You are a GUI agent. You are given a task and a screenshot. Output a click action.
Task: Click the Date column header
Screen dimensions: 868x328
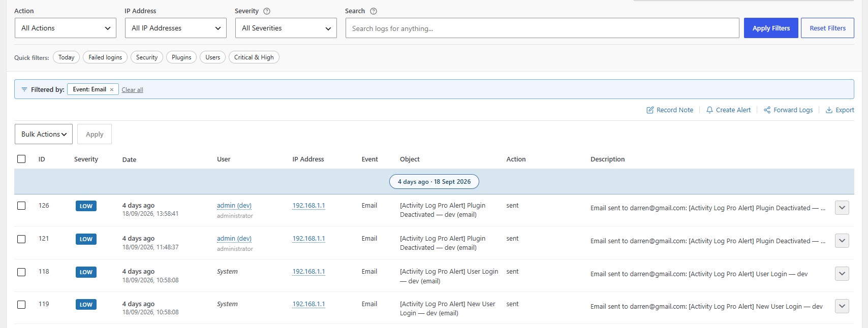click(x=129, y=159)
